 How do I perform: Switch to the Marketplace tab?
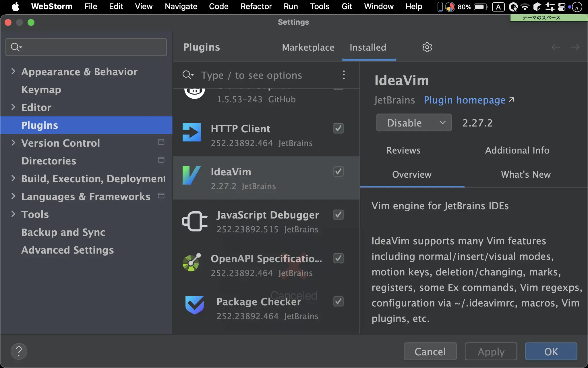308,47
